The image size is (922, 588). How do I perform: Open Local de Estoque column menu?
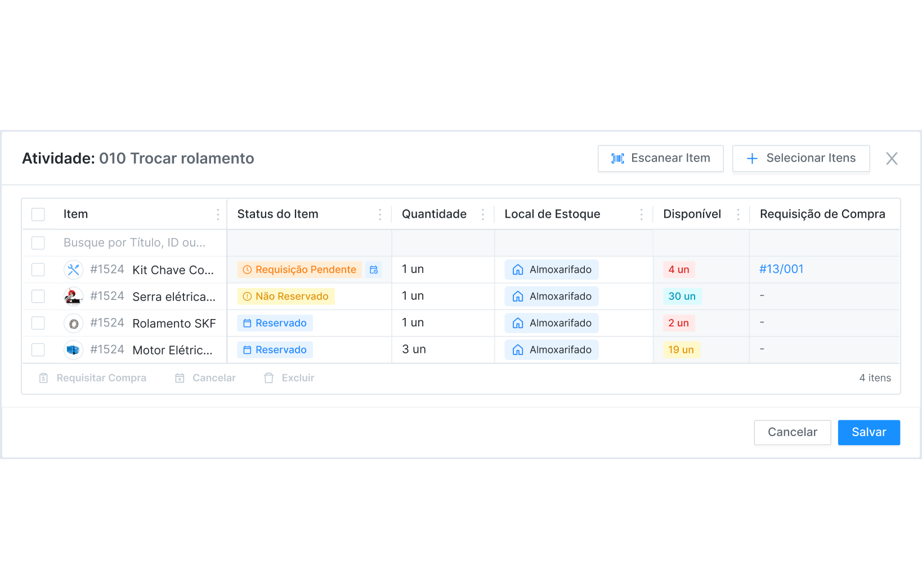[641, 214]
